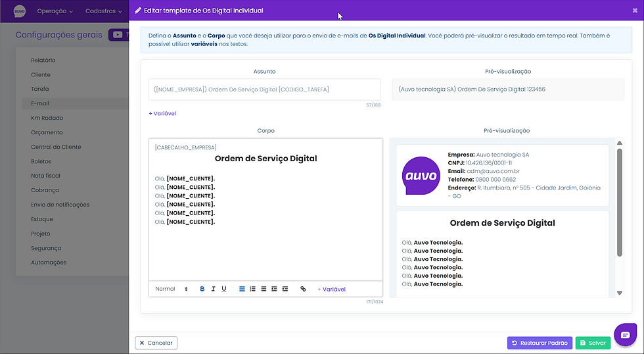Click the text alignment icon
This screenshot has height=354, width=644.
(x=242, y=289)
